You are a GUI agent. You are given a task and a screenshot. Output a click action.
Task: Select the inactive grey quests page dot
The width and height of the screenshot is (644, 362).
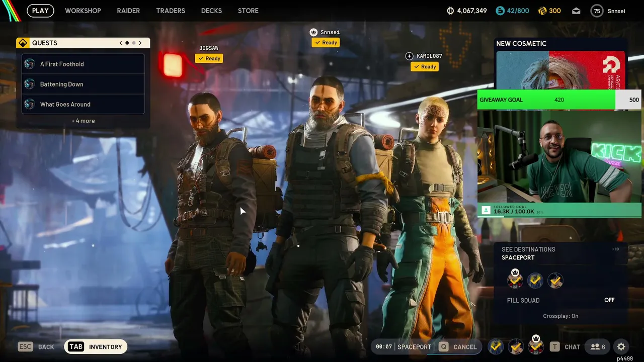pos(134,43)
